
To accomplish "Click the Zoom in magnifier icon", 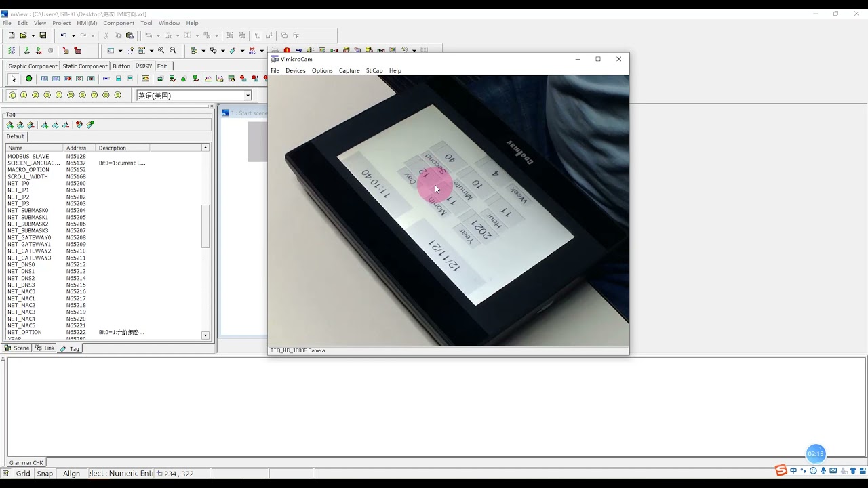I will (x=161, y=50).
